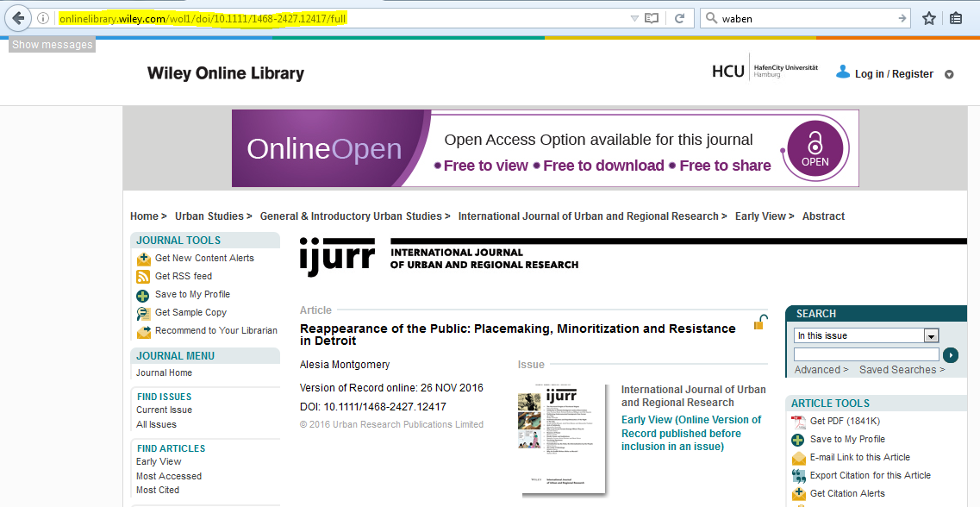Open Current Issue in Find Issues

pos(165,410)
